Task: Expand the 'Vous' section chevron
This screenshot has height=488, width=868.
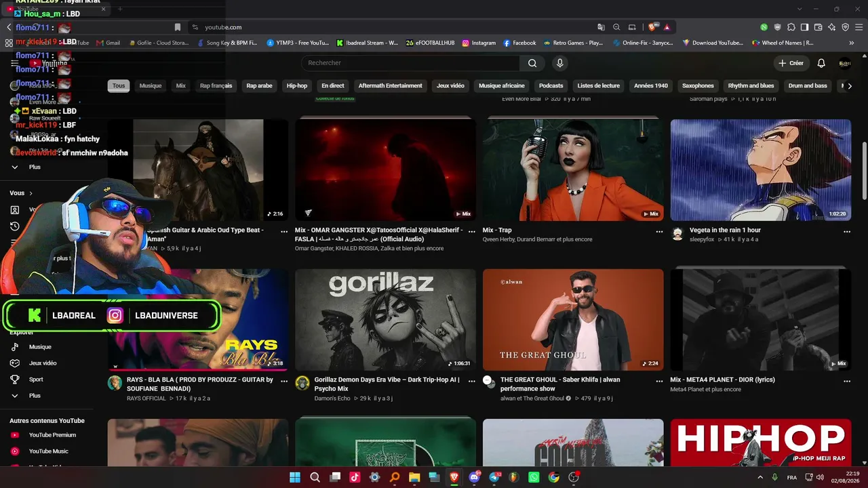Action: click(31, 193)
